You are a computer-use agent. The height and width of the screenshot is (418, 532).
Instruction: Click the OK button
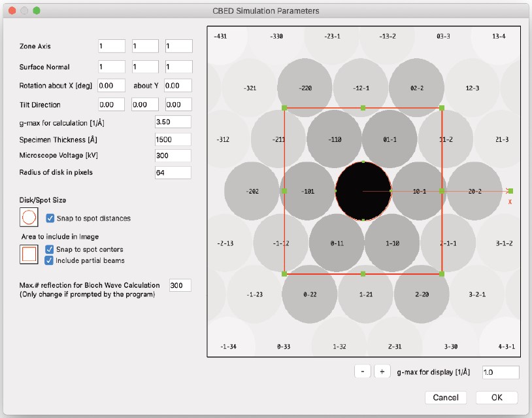497,397
